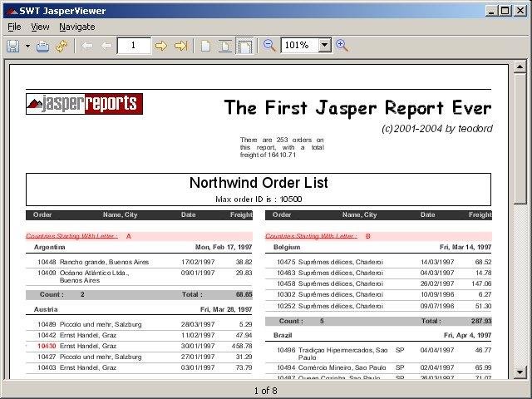This screenshot has width=532, height=399.
Task: Click the red order number 10430
Action: pos(47,346)
